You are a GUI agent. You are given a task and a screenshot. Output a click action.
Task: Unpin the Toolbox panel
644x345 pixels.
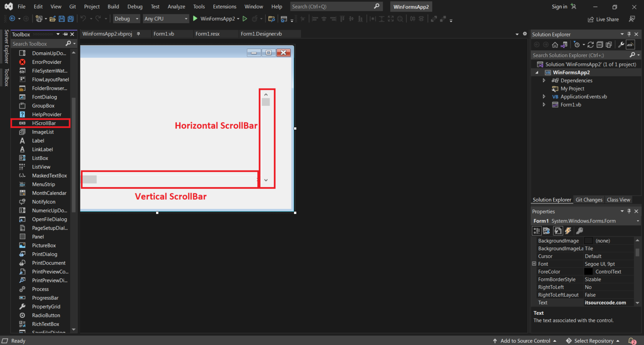[65, 34]
